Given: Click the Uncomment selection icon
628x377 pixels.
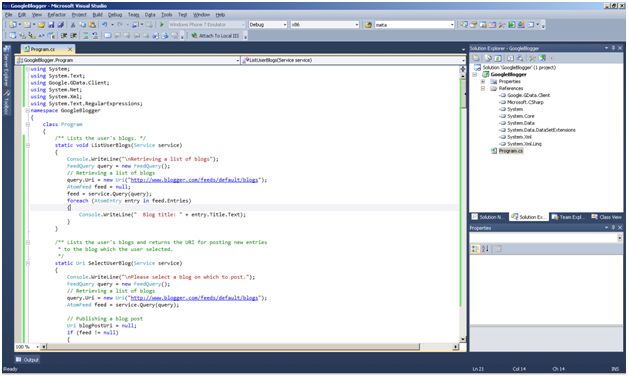Looking at the screenshot, I should (95, 36).
